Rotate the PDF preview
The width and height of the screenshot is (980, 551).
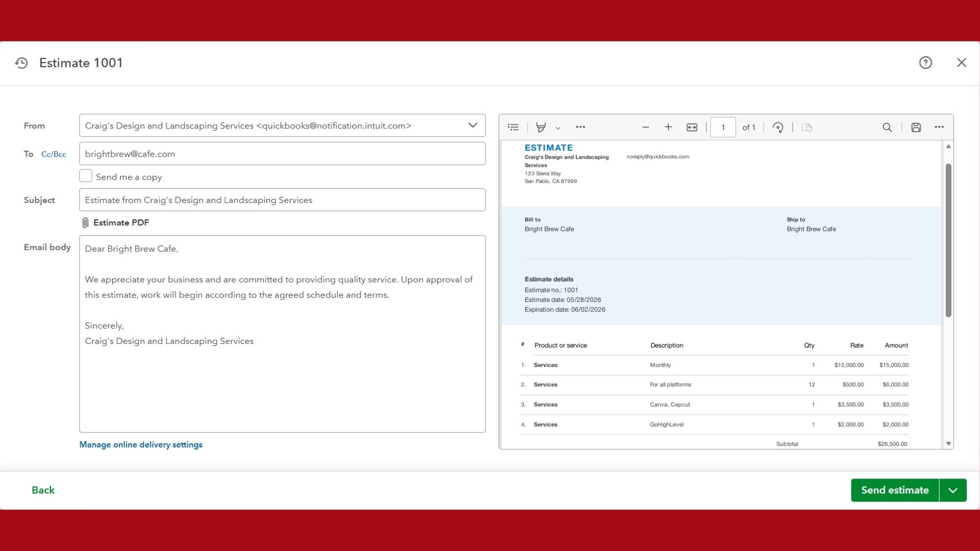(778, 127)
